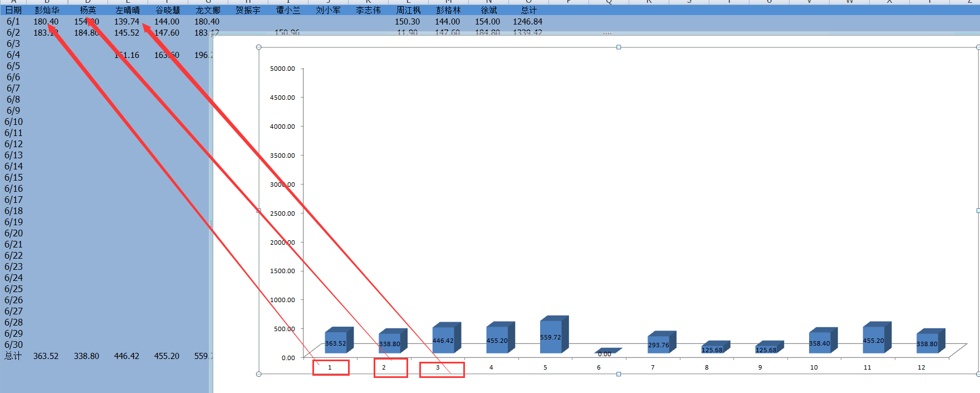Select the 徐斌 name header cell

click(x=488, y=10)
